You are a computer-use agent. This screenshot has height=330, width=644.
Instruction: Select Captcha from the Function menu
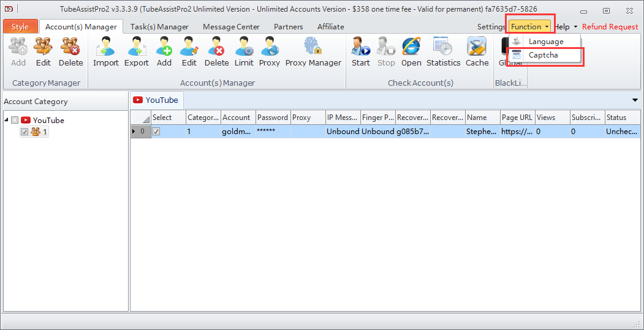pos(543,55)
